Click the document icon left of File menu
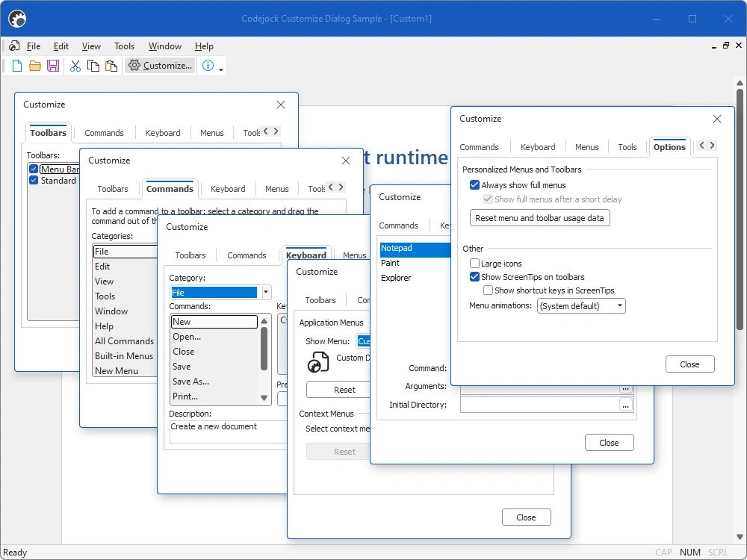This screenshot has width=747, height=560. (x=14, y=46)
